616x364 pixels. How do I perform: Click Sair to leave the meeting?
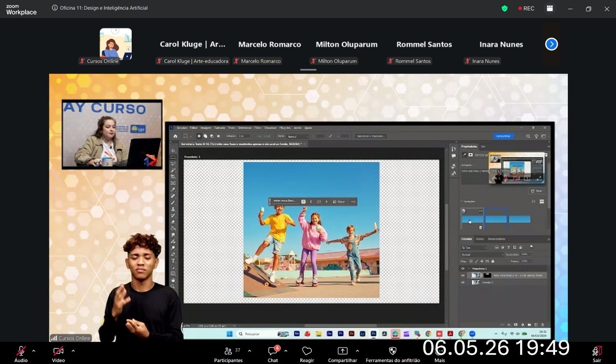click(597, 354)
